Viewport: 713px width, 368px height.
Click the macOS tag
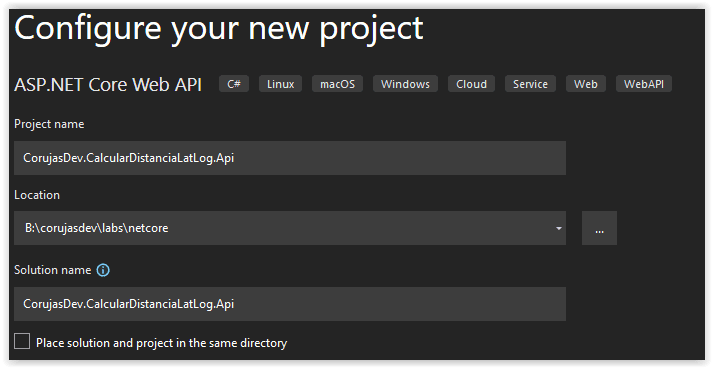(x=337, y=84)
